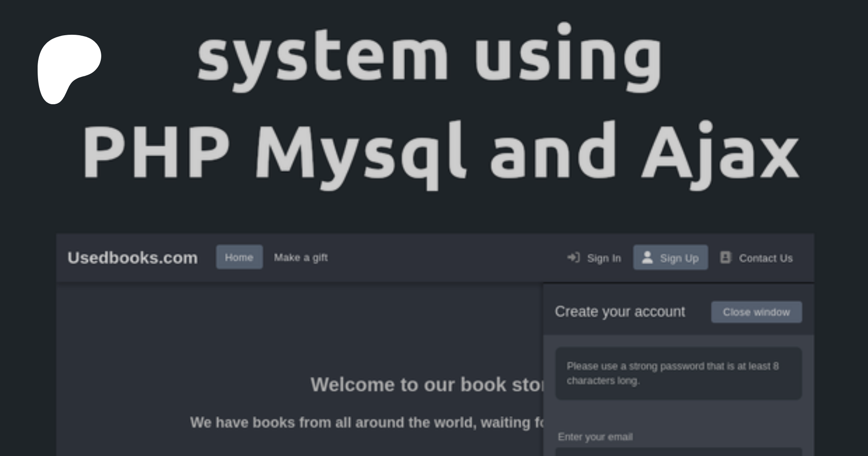Select the Sign In text link
The width and height of the screenshot is (868, 456).
[604, 259]
